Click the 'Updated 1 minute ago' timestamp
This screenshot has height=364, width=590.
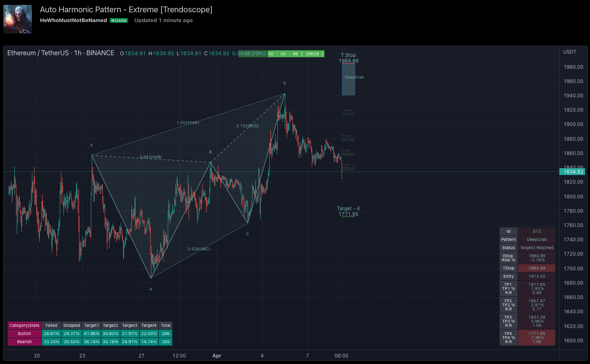[163, 20]
